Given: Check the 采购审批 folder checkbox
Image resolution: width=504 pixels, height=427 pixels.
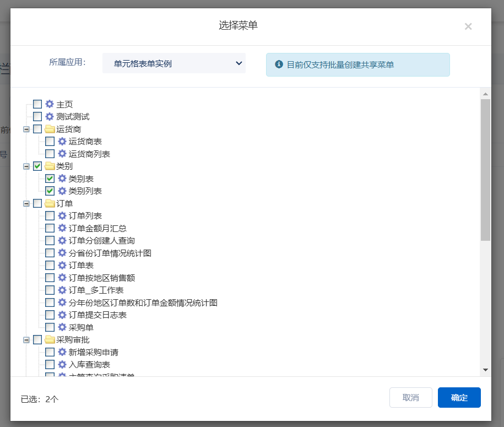Looking at the screenshot, I should pyautogui.click(x=37, y=339).
